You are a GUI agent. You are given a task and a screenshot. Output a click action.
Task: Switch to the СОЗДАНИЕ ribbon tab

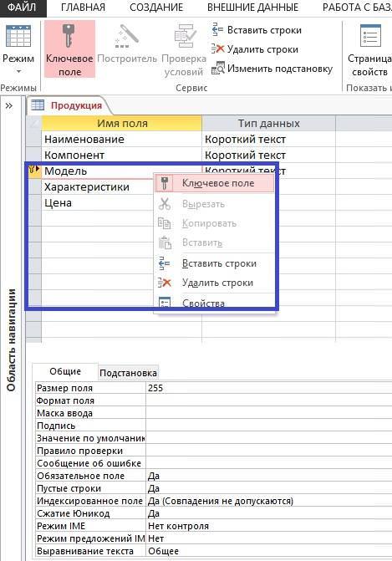156,8
